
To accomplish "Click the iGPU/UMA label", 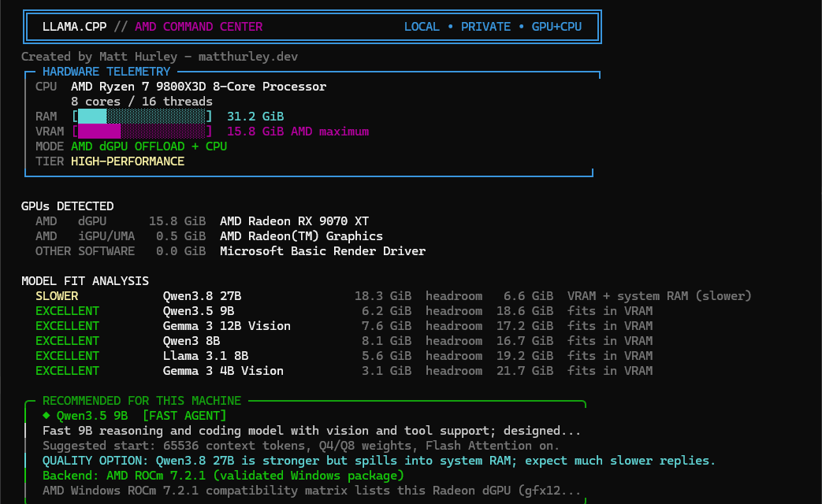I will [x=106, y=236].
